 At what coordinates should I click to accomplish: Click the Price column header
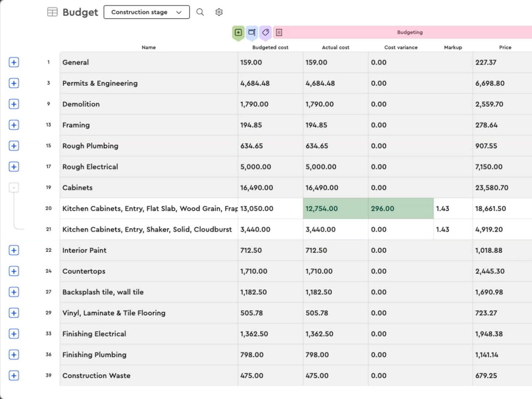coord(505,47)
